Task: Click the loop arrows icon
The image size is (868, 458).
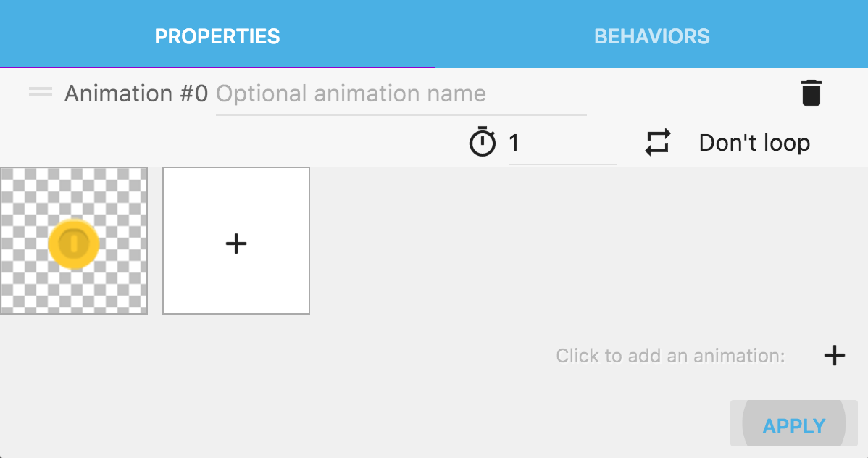Action: click(x=658, y=142)
